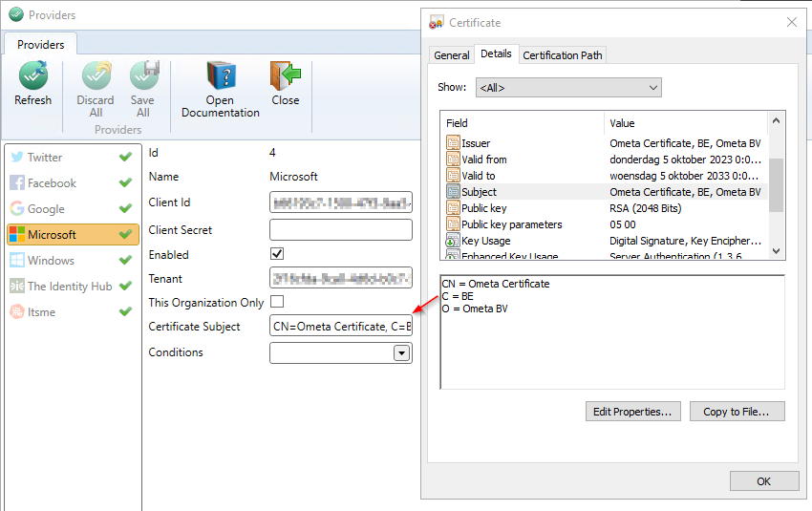Select the Twitter provider
Image resolution: width=812 pixels, height=511 pixels.
[x=73, y=157]
